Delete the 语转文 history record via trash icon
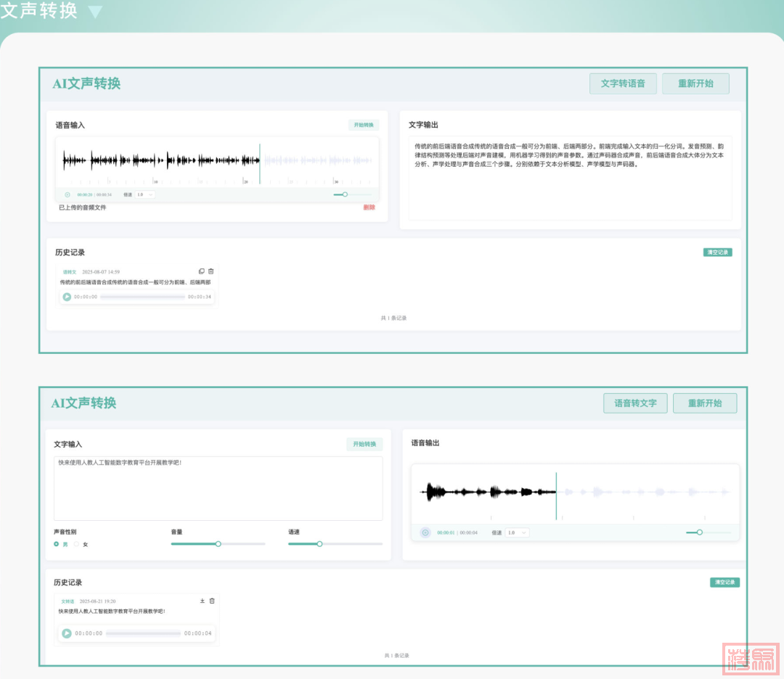 tap(211, 271)
